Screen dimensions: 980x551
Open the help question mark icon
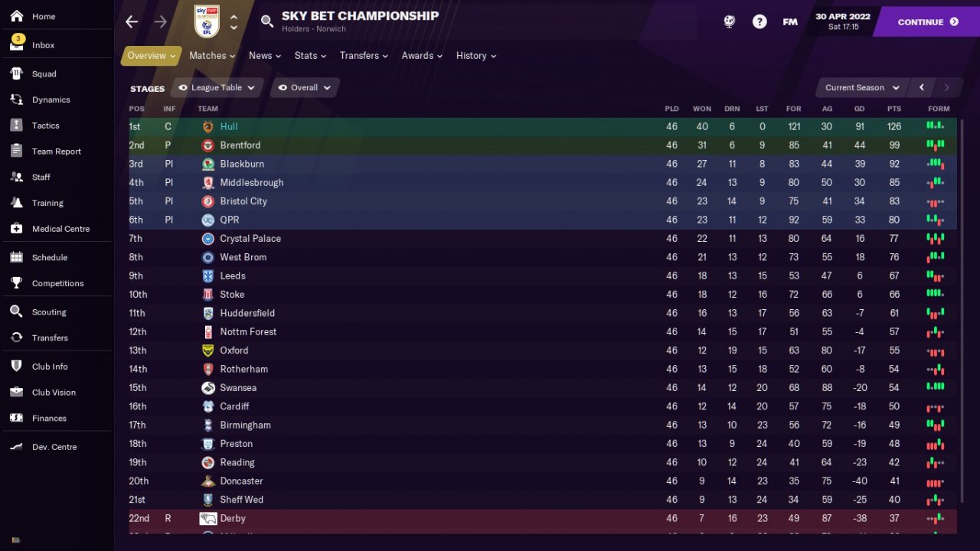click(759, 21)
